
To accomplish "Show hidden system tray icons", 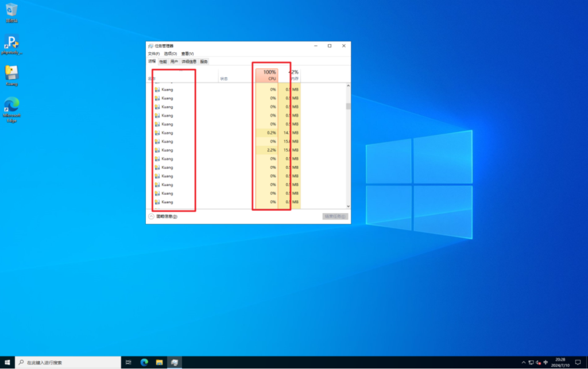I will pos(523,363).
